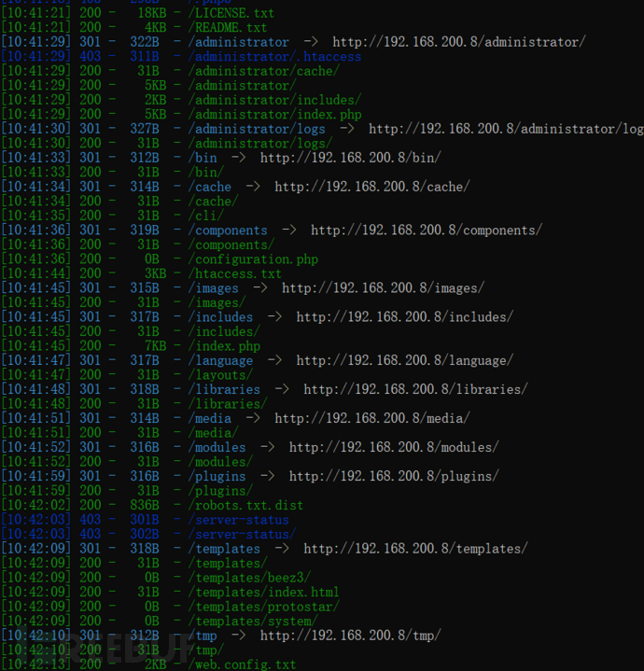The width and height of the screenshot is (644, 671).
Task: Open the http://192.168.200.8/libraries/ redirect URL
Action: [x=415, y=389]
